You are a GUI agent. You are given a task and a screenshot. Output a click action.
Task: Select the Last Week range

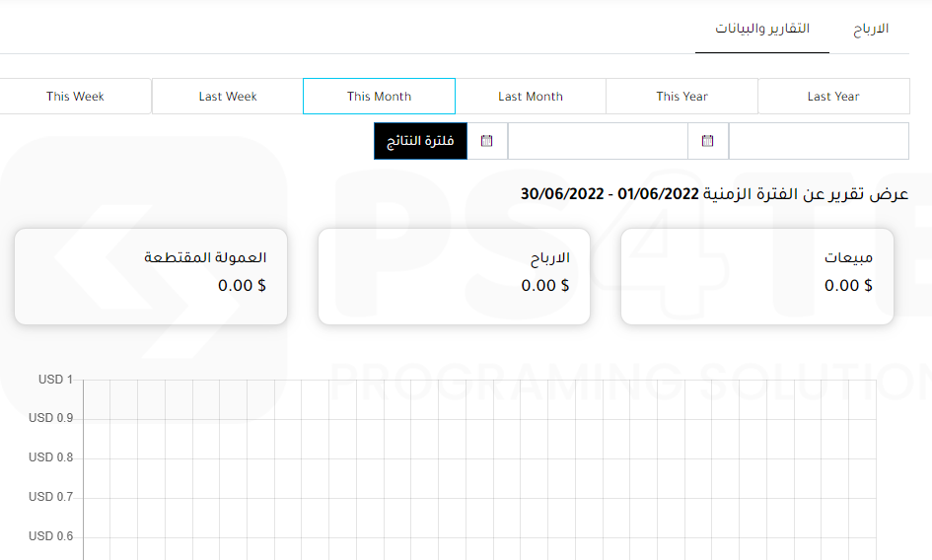click(x=228, y=97)
